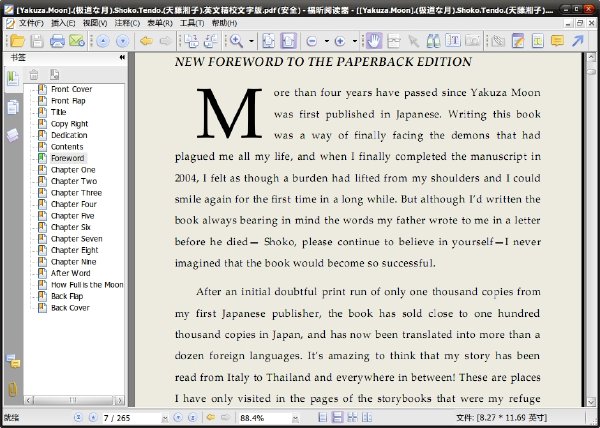The height and width of the screenshot is (428, 600).
Task: Open the 视图(V) menu
Action: (95, 23)
